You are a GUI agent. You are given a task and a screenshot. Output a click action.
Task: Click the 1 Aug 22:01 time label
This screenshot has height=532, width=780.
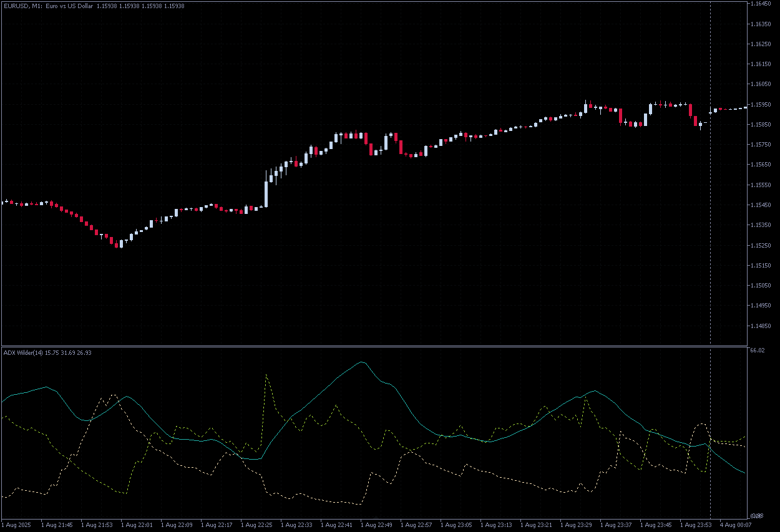pyautogui.click(x=137, y=525)
